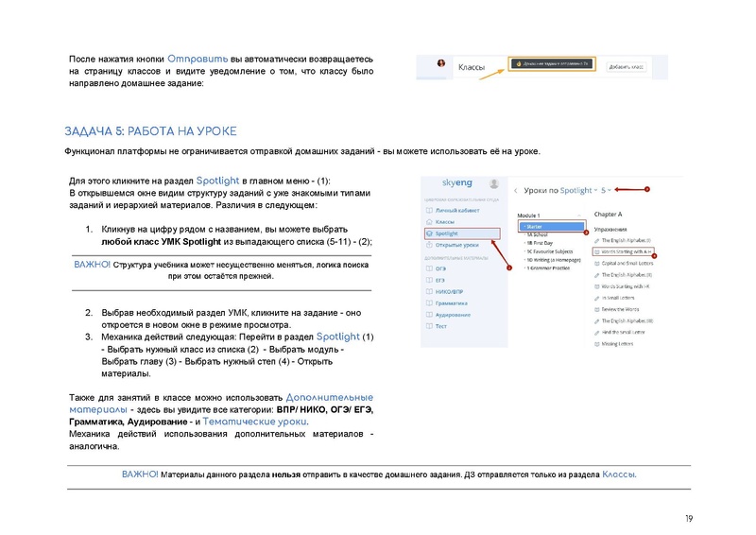
Task: Select 1D Writing (a Homepage) chapter
Action: [553, 260]
